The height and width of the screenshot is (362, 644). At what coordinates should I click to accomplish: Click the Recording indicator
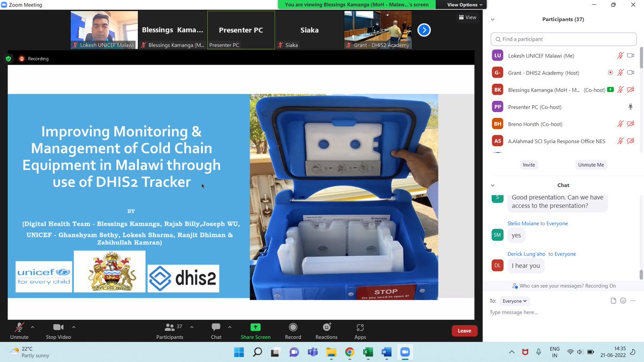pos(34,58)
